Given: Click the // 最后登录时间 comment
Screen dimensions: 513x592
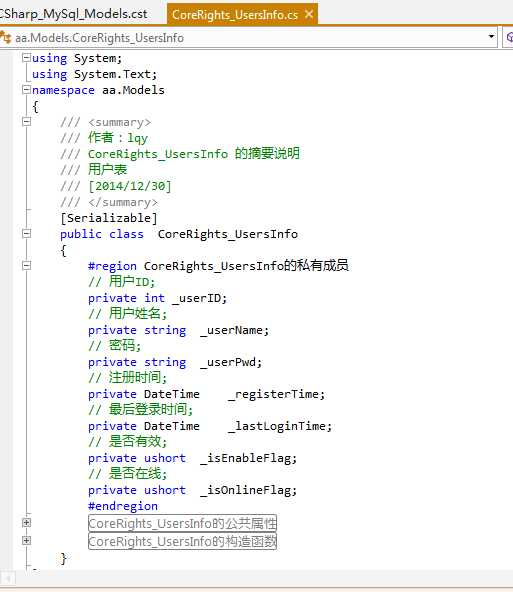Looking at the screenshot, I should [x=140, y=410].
